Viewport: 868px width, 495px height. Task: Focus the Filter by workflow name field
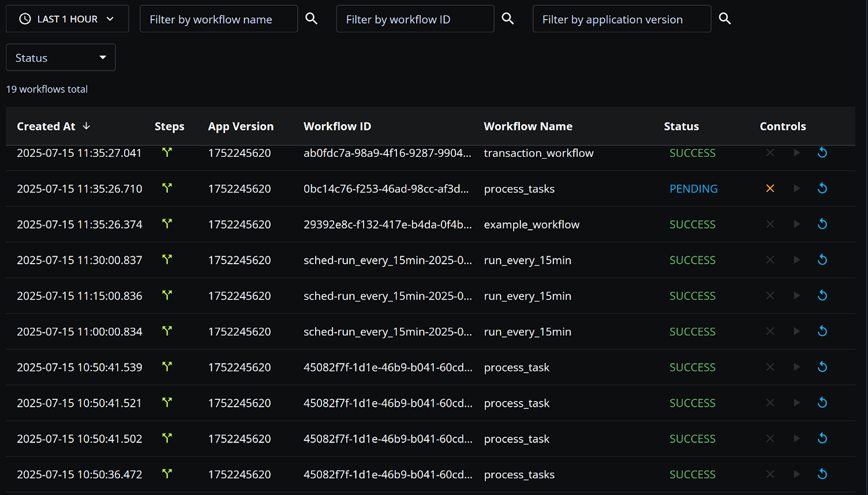219,19
